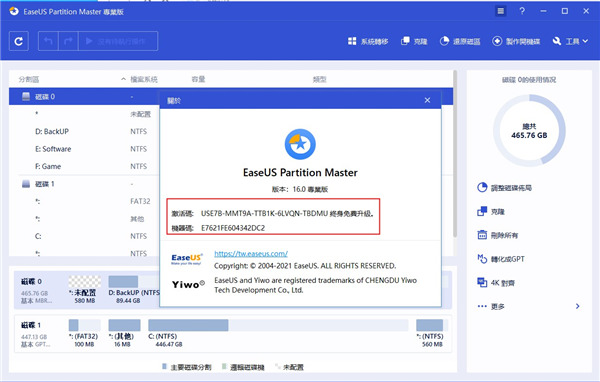Viewport: 600px width, 382px height.
Task: Select the C: NTFS 446.47 GB block
Action: coord(278,334)
